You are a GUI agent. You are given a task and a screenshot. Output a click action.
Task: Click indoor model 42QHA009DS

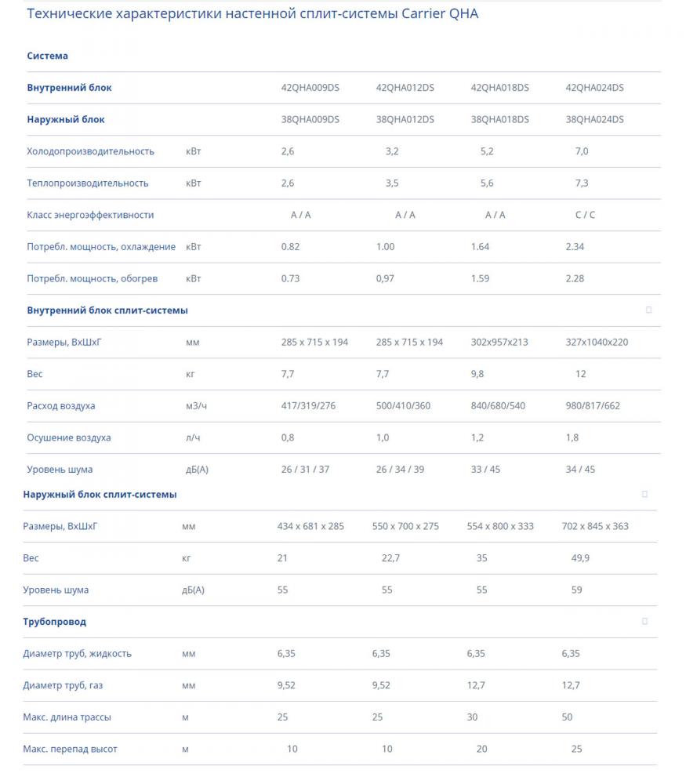pos(310,88)
